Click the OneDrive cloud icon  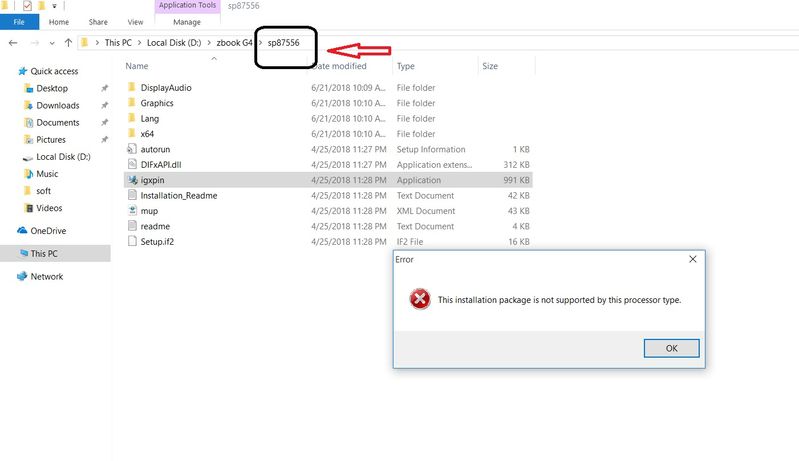[22, 230]
